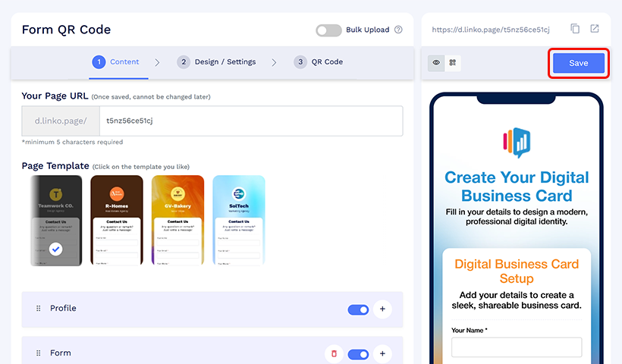Expand the Profile section with plus

(x=382, y=309)
